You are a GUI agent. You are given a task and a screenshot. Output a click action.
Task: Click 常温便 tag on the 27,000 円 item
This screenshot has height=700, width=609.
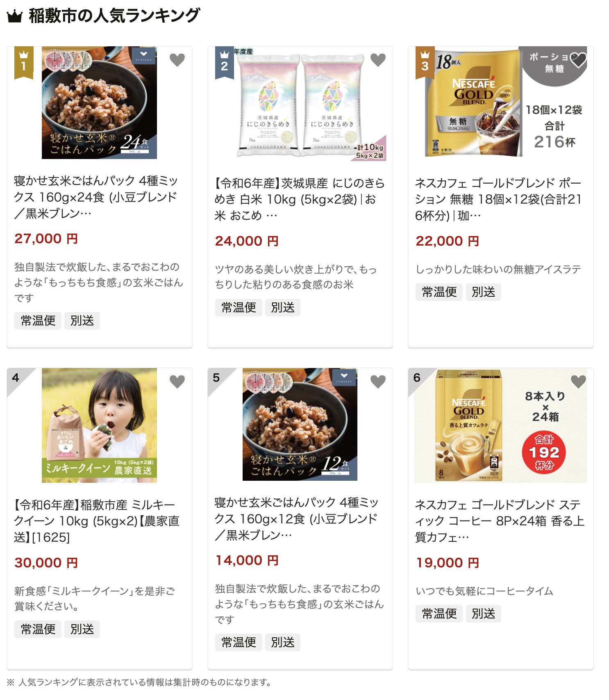point(38,320)
